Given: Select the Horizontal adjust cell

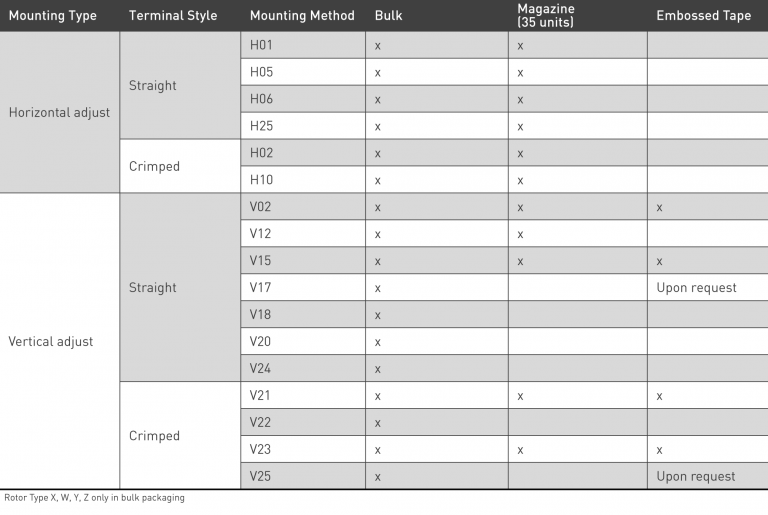Looking at the screenshot, I should 59,113.
